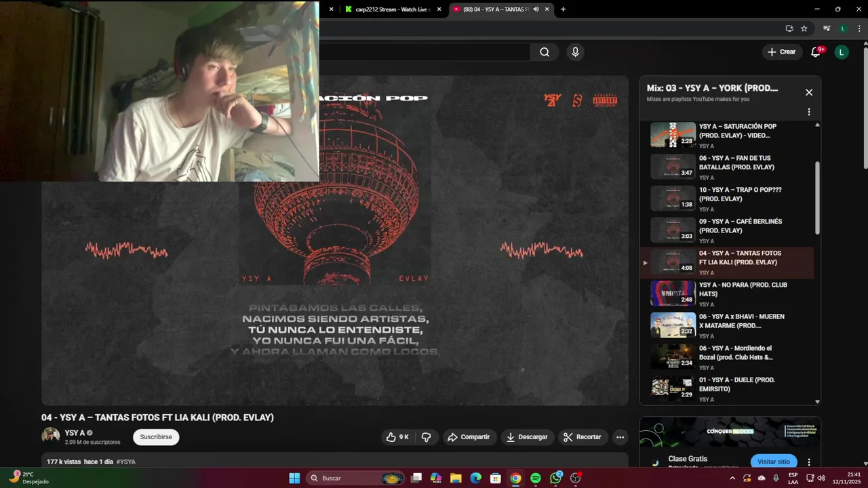Open YSY A channel name link
The image size is (868, 488).
(x=75, y=433)
